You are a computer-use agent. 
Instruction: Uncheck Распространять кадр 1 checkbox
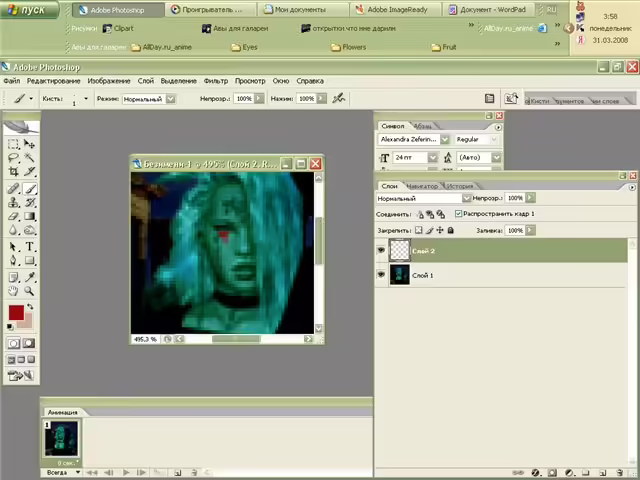[x=458, y=213]
